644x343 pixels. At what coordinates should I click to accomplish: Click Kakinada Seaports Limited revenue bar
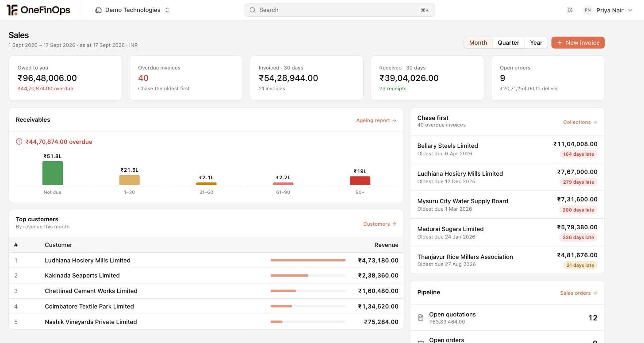(x=308, y=276)
